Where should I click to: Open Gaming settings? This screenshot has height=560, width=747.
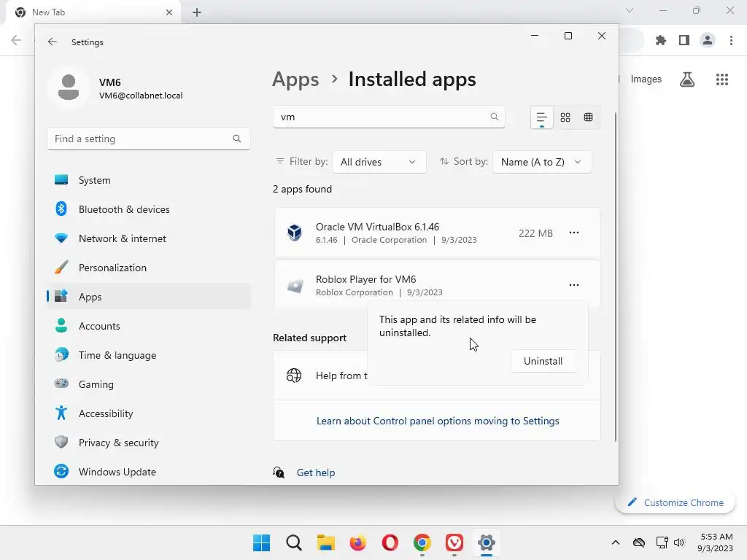(x=149, y=384)
